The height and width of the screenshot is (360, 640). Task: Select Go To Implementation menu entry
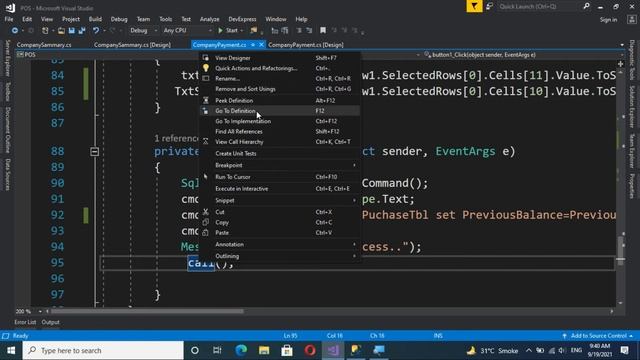click(280, 121)
